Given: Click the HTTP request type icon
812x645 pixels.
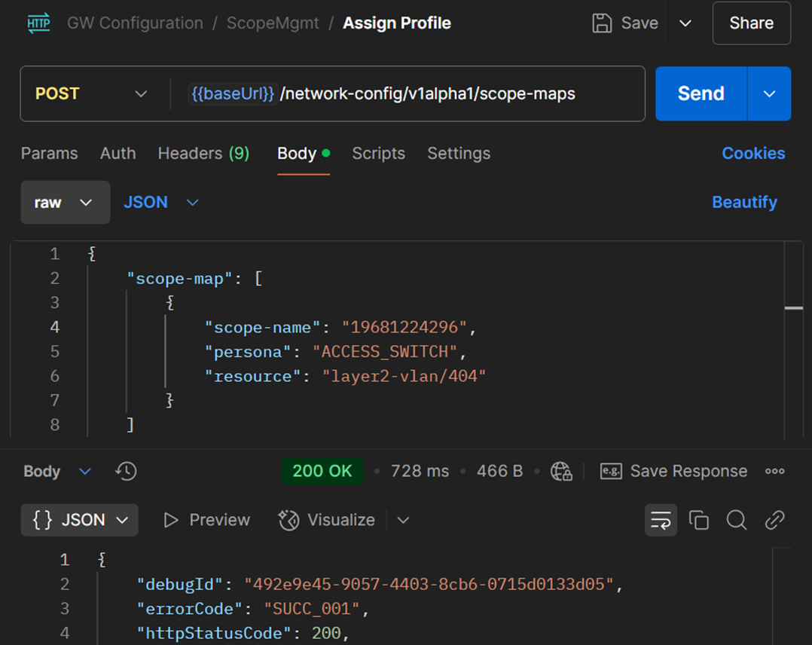Looking at the screenshot, I should [x=38, y=23].
